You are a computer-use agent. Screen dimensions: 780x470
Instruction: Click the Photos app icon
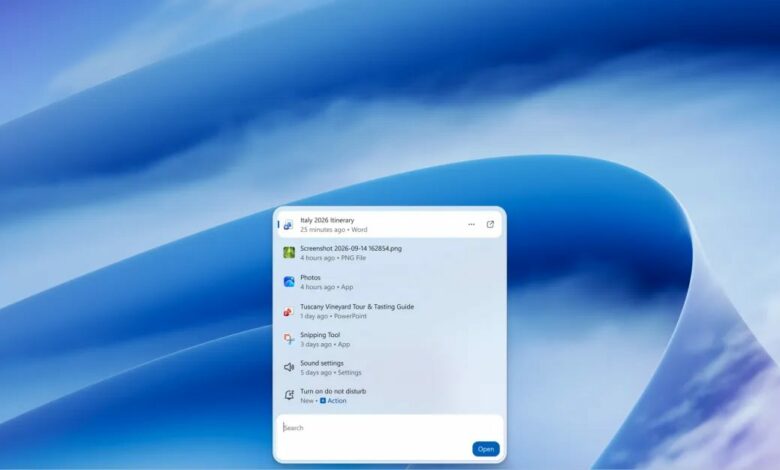coord(289,282)
